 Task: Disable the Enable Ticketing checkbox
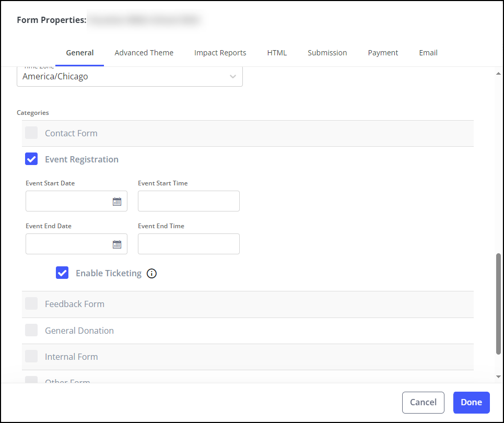62,273
